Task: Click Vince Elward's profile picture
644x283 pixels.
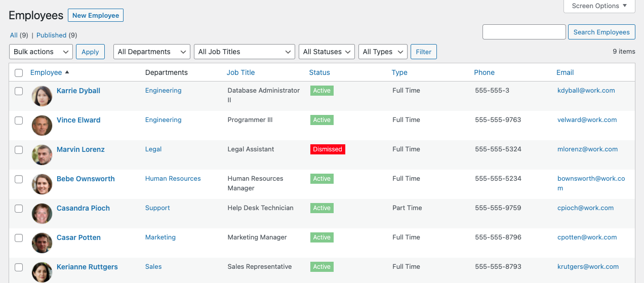Action: [x=42, y=126]
